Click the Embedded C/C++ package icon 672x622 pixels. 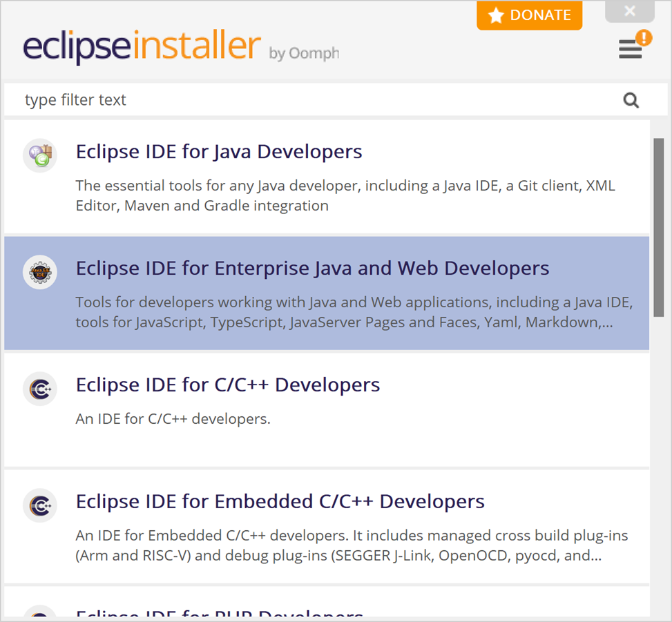pyautogui.click(x=40, y=505)
